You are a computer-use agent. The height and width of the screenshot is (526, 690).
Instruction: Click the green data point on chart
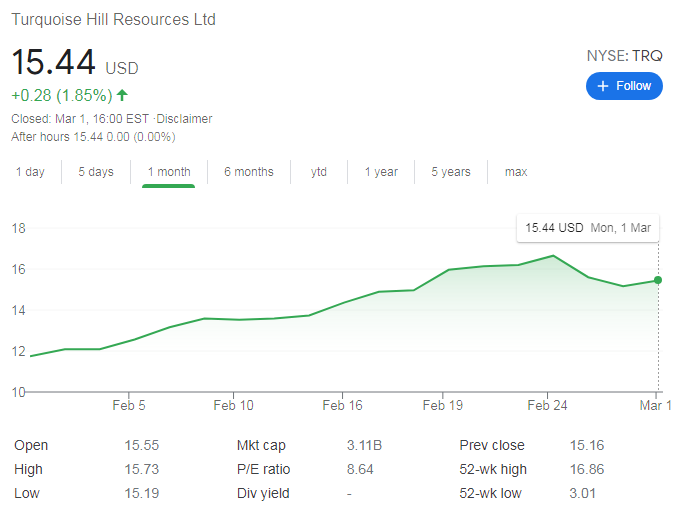pos(658,280)
